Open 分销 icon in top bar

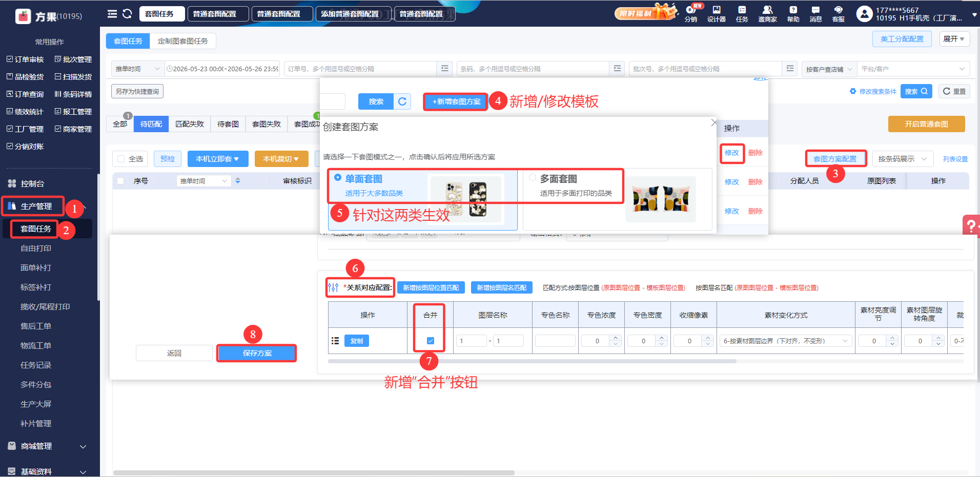pyautogui.click(x=691, y=14)
